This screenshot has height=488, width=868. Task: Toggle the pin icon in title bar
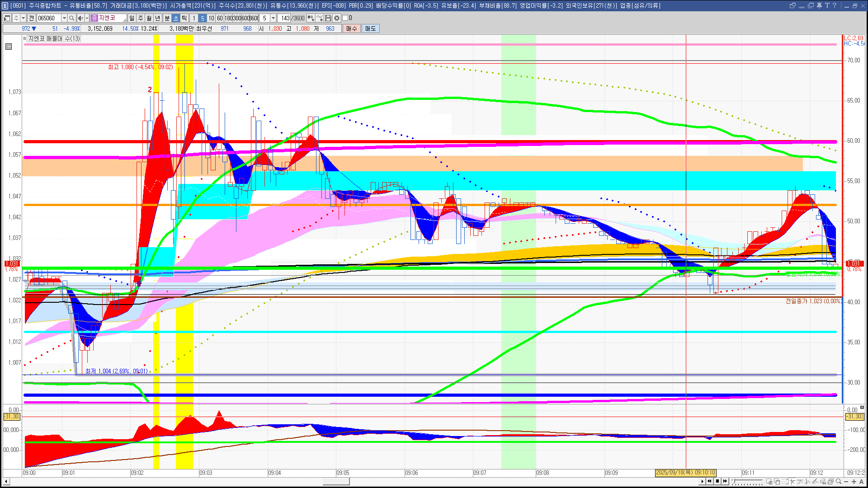click(819, 5)
